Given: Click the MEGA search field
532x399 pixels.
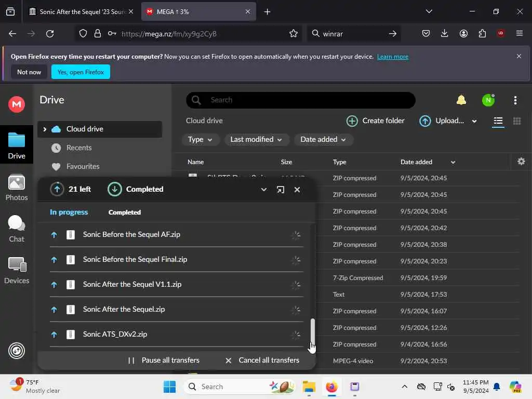Looking at the screenshot, I should 301,100.
